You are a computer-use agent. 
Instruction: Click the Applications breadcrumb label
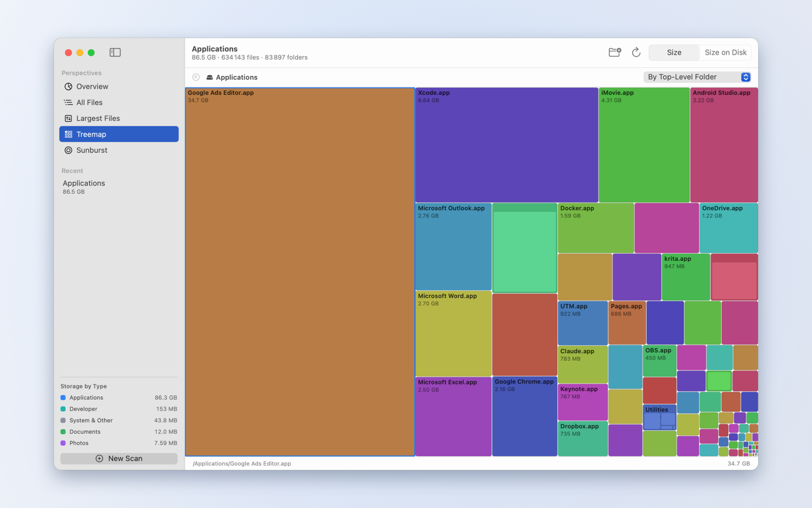236,77
